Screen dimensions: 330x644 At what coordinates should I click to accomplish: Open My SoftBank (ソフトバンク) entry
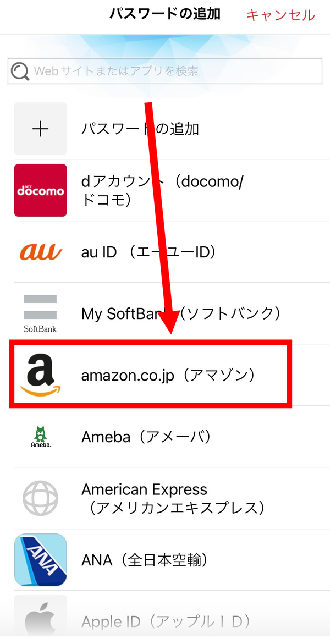(x=172, y=313)
